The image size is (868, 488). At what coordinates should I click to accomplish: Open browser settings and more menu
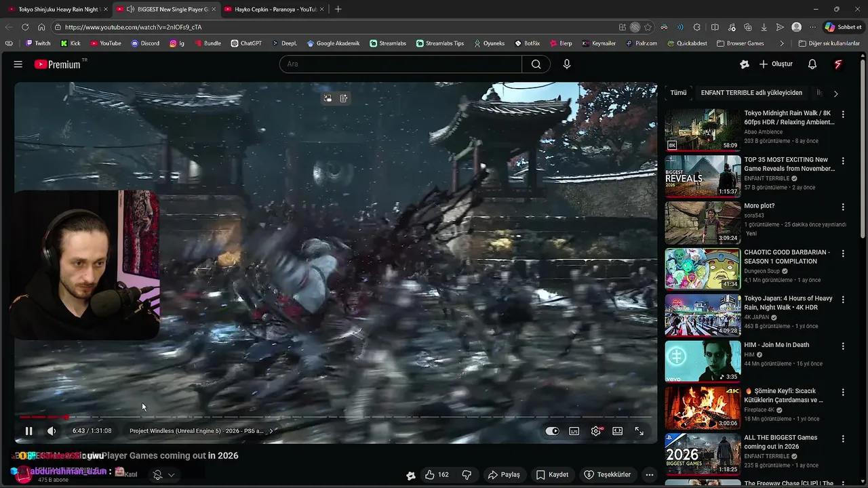pyautogui.click(x=813, y=27)
